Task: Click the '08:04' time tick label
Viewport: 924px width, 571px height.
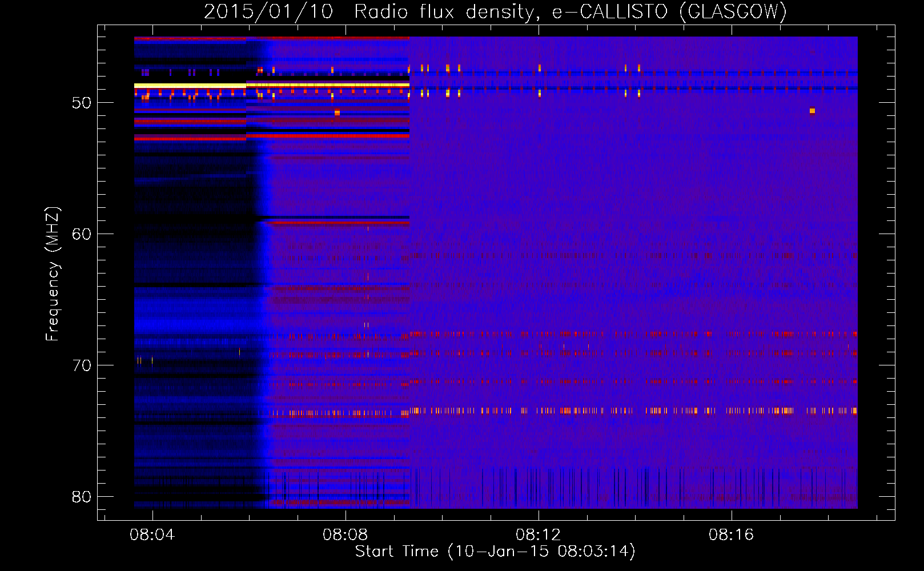Action: [x=152, y=535]
